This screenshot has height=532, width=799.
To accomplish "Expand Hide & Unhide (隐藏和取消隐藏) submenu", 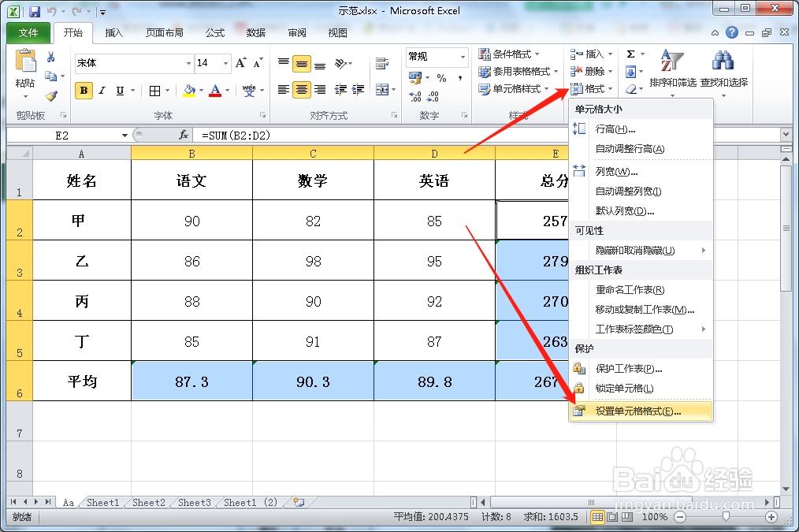I will tap(641, 250).
